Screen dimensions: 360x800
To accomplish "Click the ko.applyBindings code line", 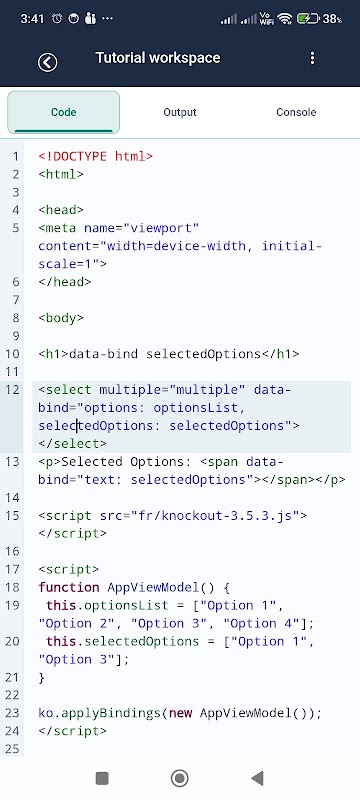I will click(x=180, y=713).
